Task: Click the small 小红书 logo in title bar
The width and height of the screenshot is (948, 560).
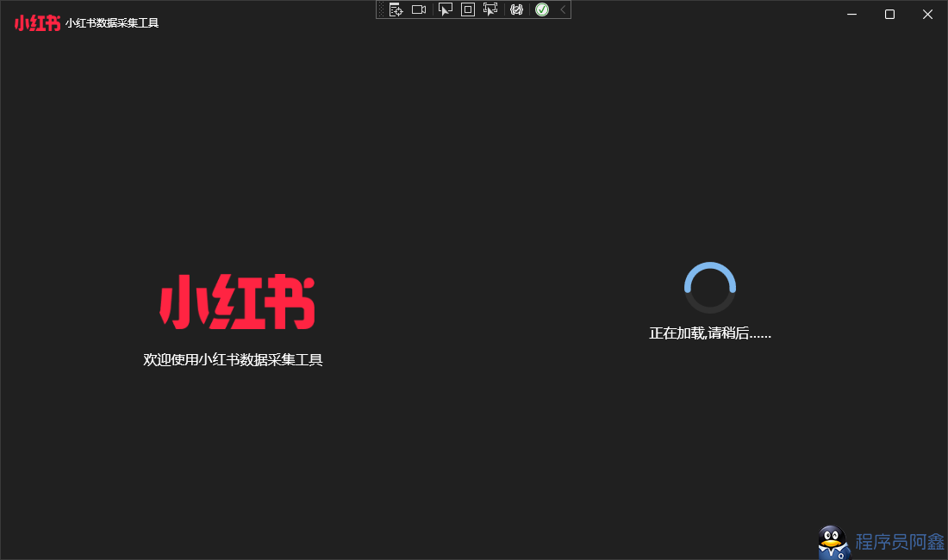Action: coord(37,23)
